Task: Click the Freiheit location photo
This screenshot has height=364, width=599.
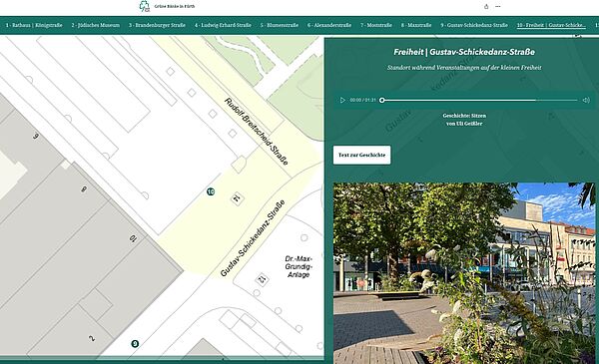Action: [x=464, y=273]
